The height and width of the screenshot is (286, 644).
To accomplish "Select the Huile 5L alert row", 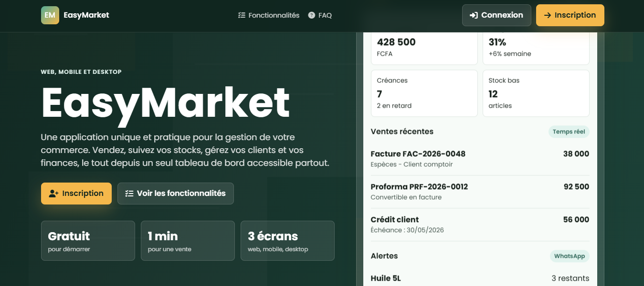I will click(x=480, y=278).
